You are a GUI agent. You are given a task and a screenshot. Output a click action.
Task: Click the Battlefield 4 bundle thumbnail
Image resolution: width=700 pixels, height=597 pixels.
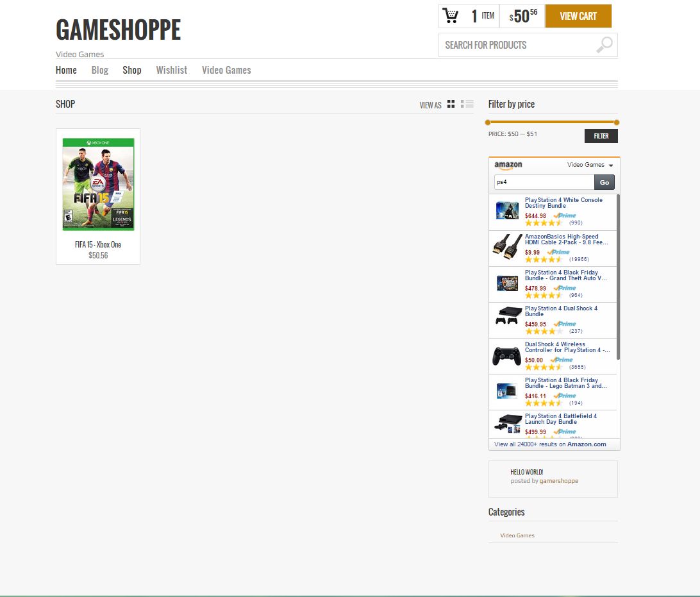(x=508, y=423)
